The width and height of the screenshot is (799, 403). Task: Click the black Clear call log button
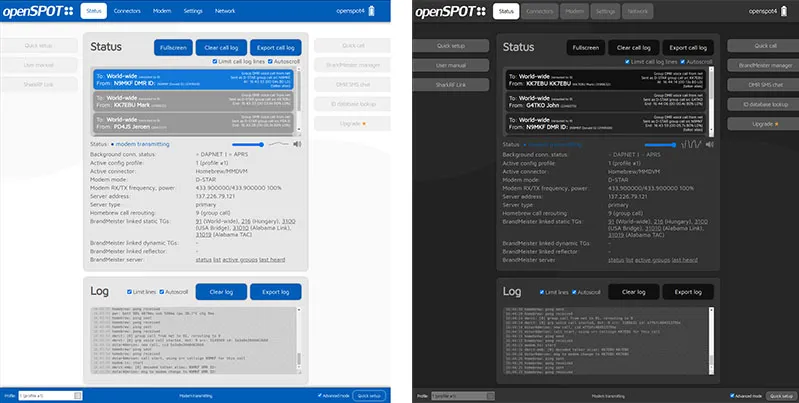[633, 47]
